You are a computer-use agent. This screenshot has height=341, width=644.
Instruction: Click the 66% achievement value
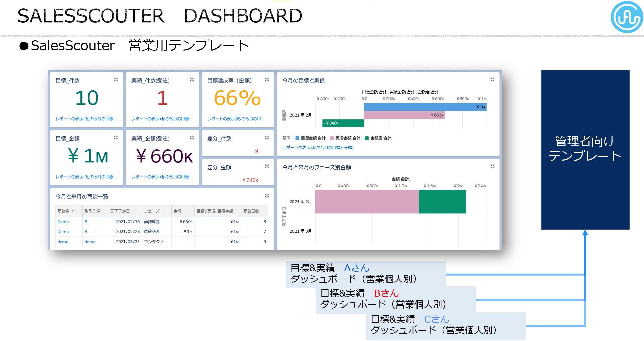tap(237, 98)
